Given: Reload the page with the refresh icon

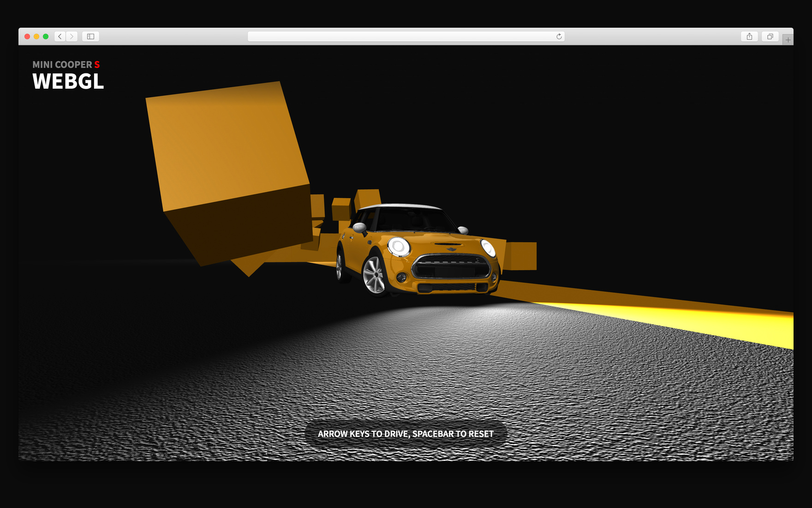Looking at the screenshot, I should pos(559,36).
